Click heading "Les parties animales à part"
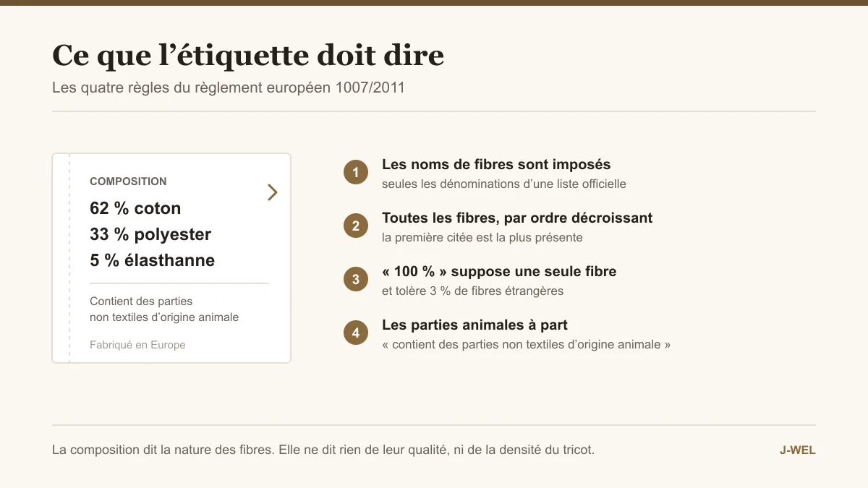Viewport: 868px width, 488px height. click(x=475, y=325)
